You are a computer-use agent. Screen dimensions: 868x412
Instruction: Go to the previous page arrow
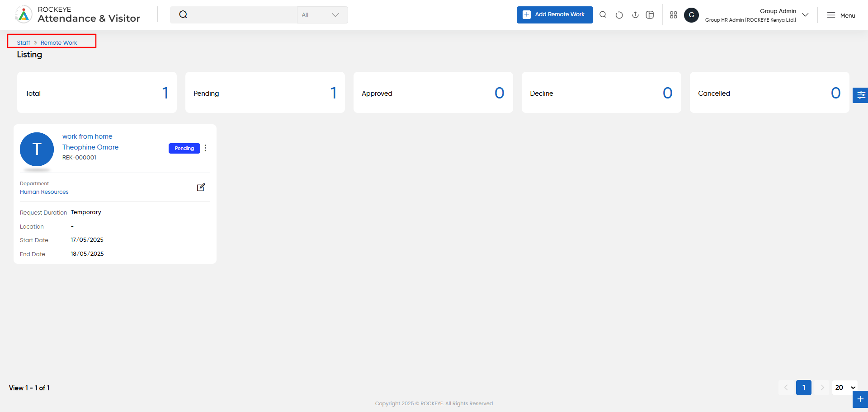pos(786,388)
